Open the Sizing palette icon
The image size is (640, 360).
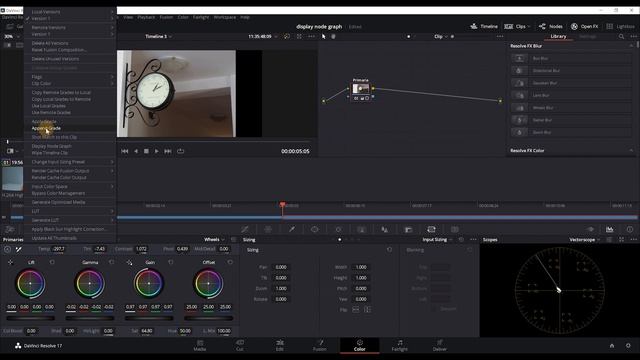click(x=431, y=229)
